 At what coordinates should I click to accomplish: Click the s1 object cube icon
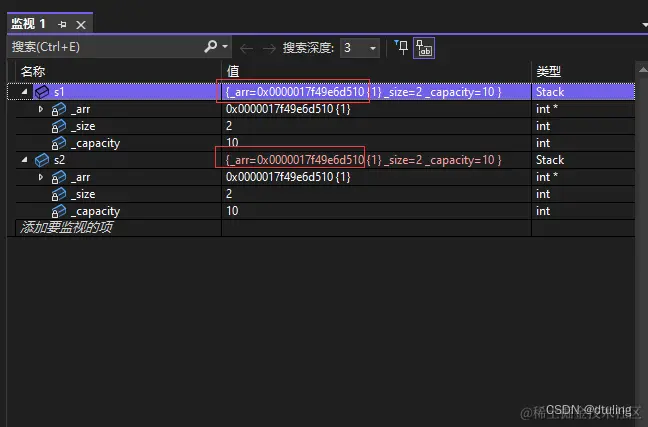[x=42, y=92]
